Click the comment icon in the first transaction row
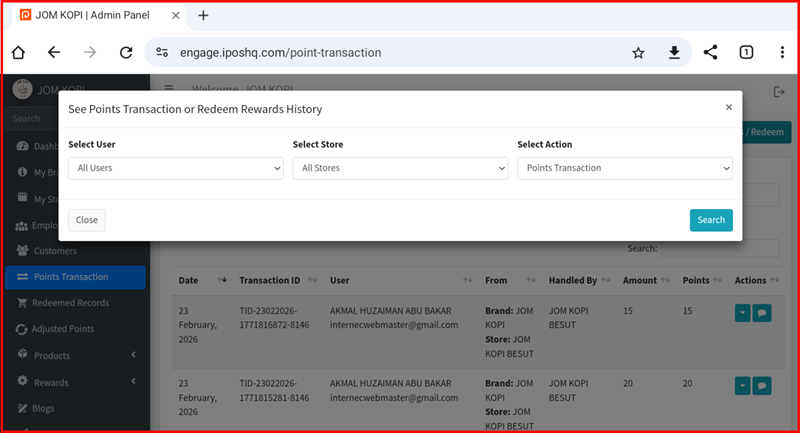 (762, 312)
